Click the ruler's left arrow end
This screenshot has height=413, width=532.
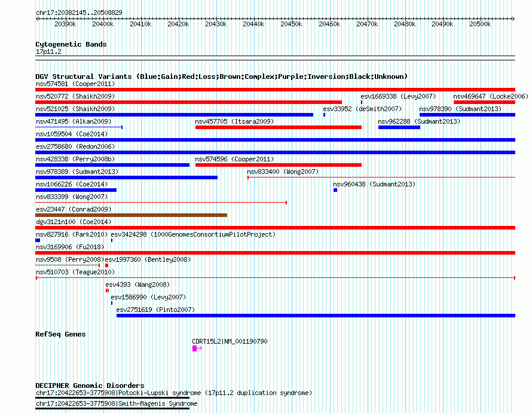pos(37,19)
